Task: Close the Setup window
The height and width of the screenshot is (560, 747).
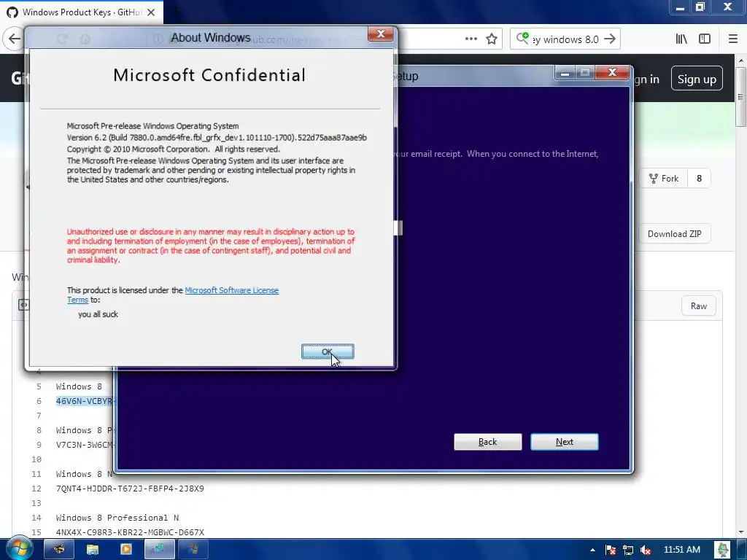Action: [x=612, y=72]
